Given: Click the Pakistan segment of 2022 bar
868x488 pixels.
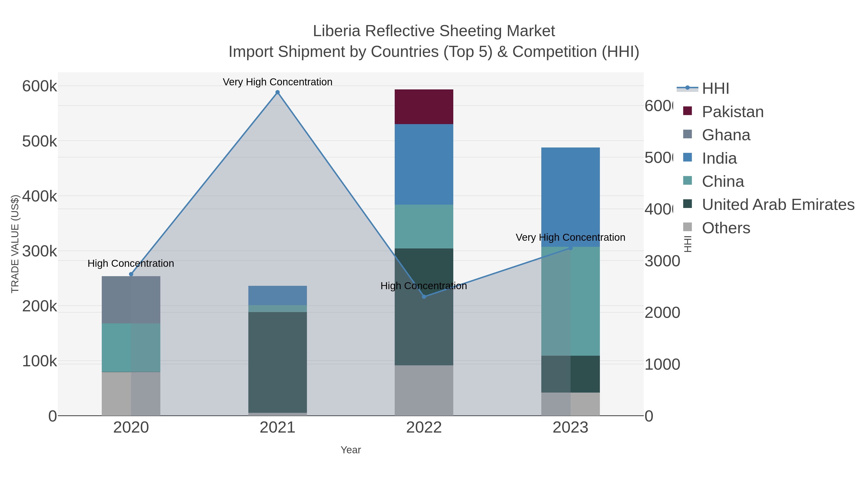Looking at the screenshot, I should click(424, 107).
